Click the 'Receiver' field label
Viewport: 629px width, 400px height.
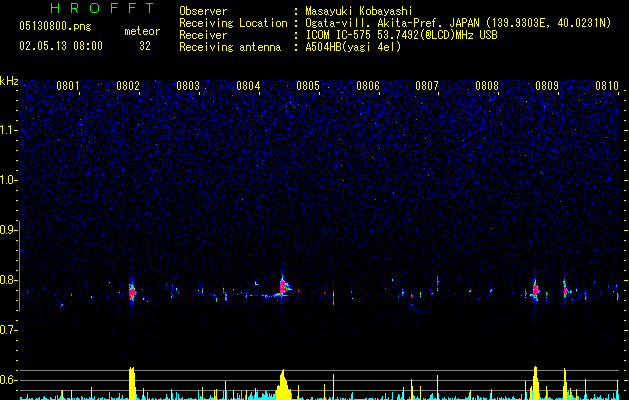(x=203, y=35)
